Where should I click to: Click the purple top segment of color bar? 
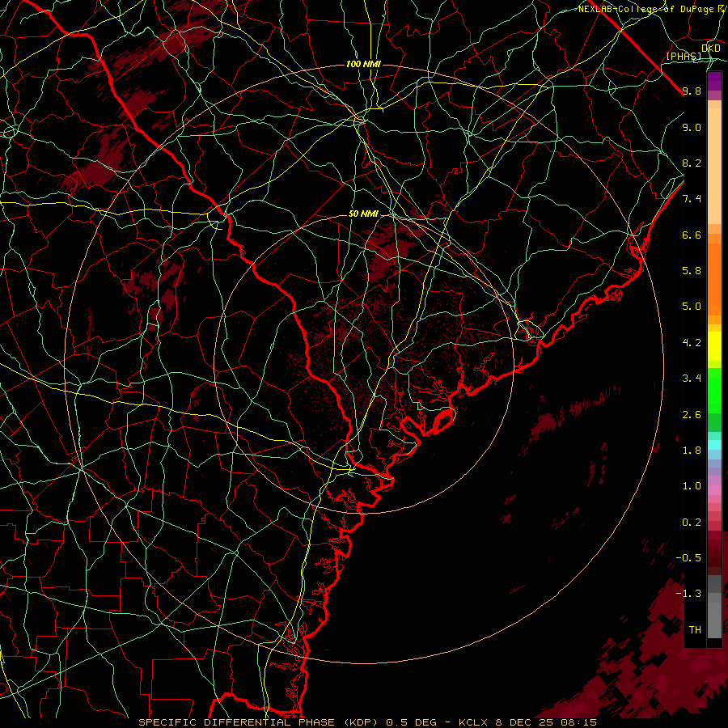pyautogui.click(x=714, y=81)
